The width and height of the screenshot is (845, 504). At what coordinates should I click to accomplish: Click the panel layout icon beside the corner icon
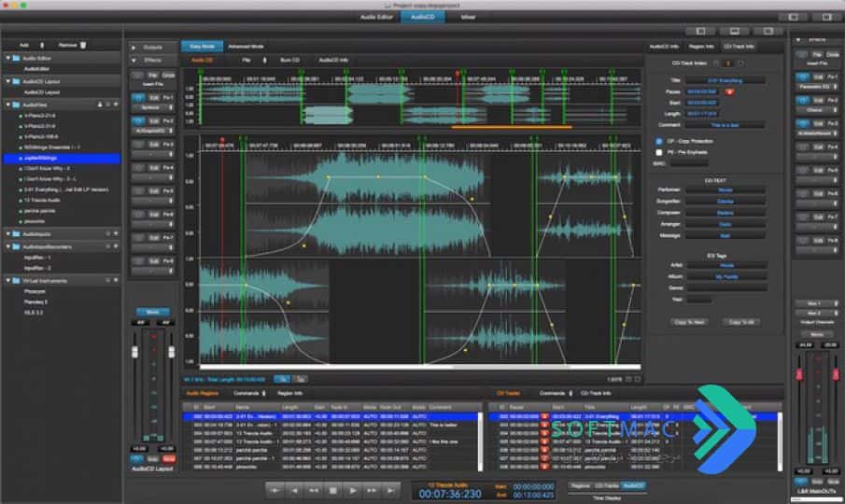[x=794, y=17]
